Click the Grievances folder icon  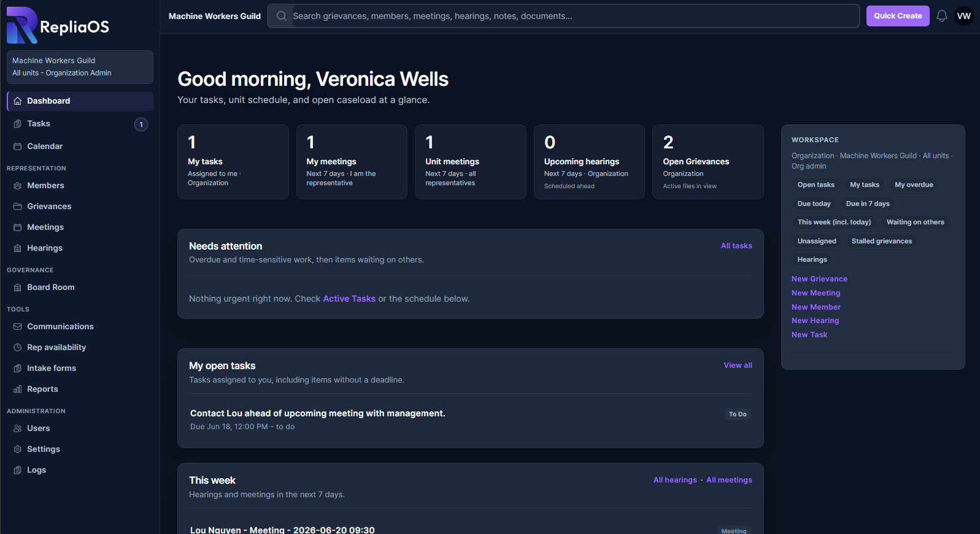pos(18,207)
